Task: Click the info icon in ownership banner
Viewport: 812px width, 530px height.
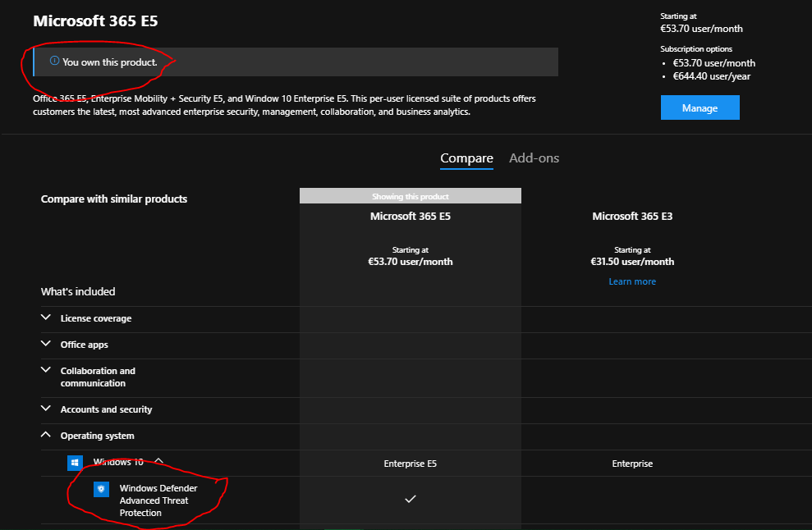Action: pyautogui.click(x=54, y=62)
